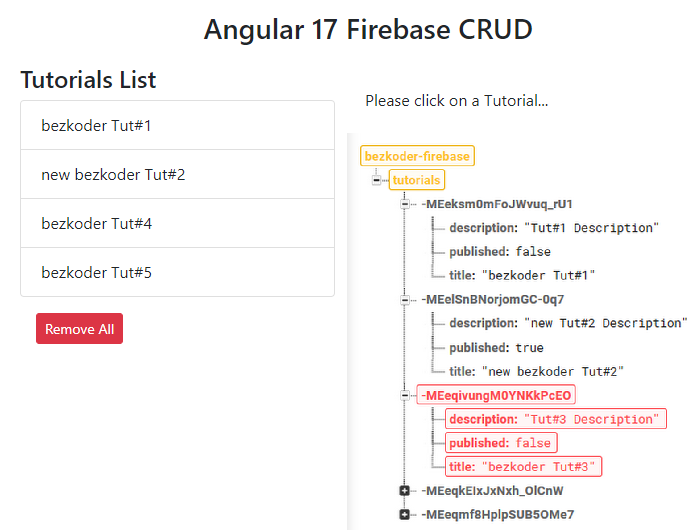
Task: Select the tutorials tree node label
Action: click(x=417, y=180)
